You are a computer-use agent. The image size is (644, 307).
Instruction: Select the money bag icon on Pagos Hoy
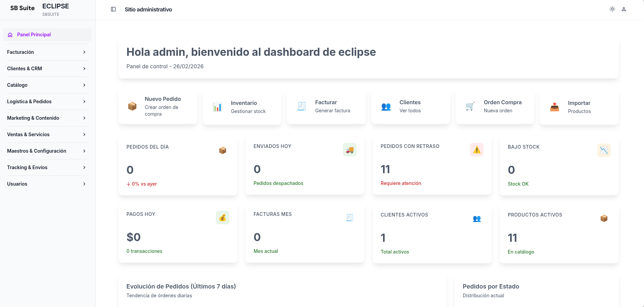(x=222, y=218)
